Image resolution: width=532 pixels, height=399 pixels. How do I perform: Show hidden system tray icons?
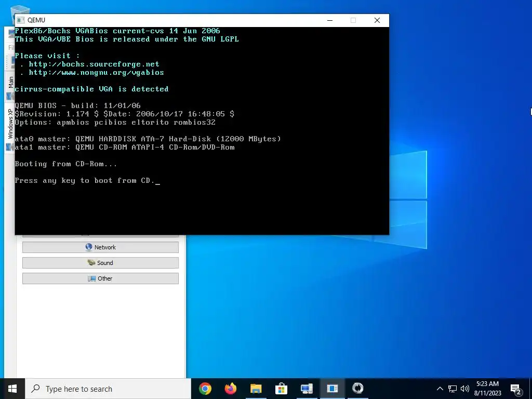tap(440, 389)
